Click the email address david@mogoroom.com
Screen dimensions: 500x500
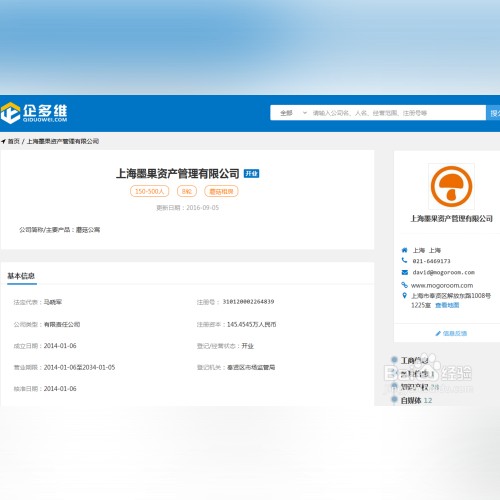(x=444, y=272)
